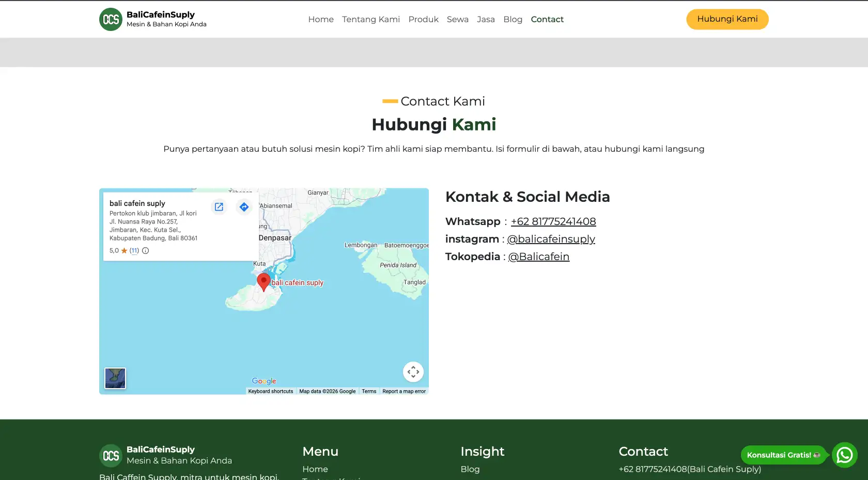Click the Kontak & Social Media heading
Viewport: 868px width, 480px height.
pos(528,197)
